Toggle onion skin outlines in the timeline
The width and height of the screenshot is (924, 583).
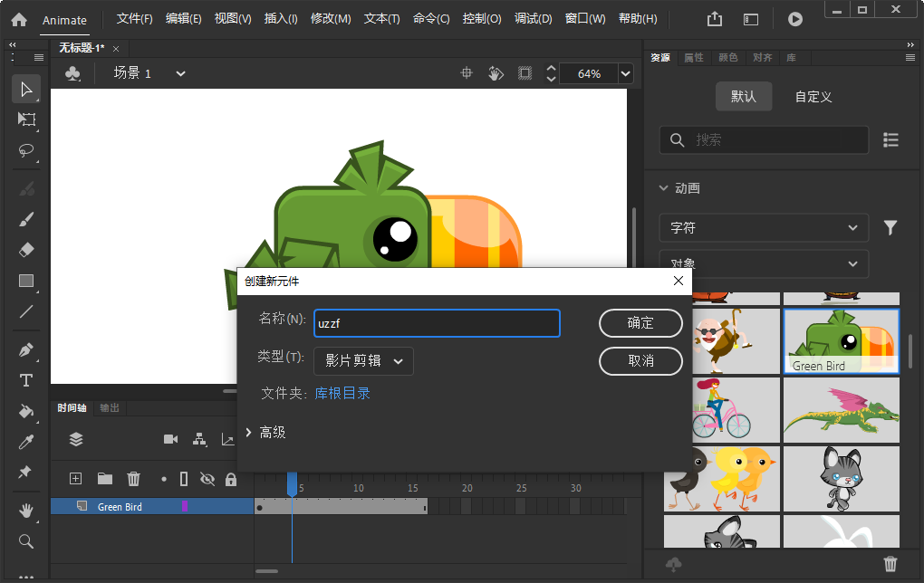pos(184,478)
